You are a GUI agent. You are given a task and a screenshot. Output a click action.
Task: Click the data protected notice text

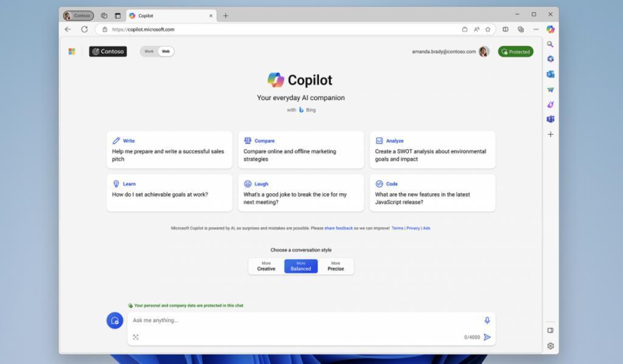point(189,306)
